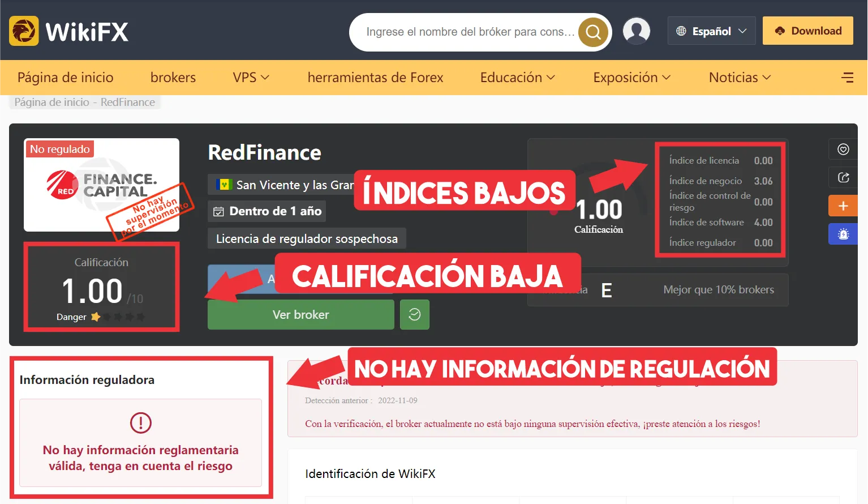Click the warning exclamation icon
The height and width of the screenshot is (504, 868).
click(141, 422)
